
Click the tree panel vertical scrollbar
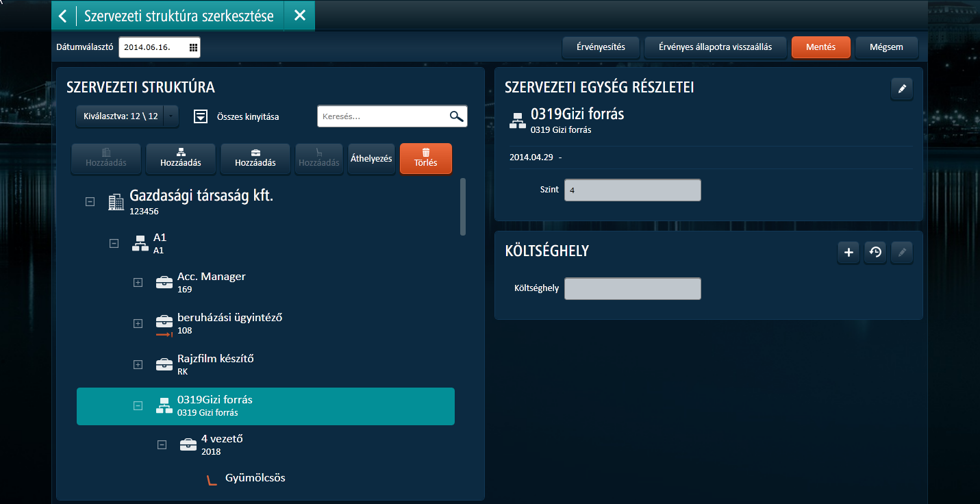(x=463, y=207)
